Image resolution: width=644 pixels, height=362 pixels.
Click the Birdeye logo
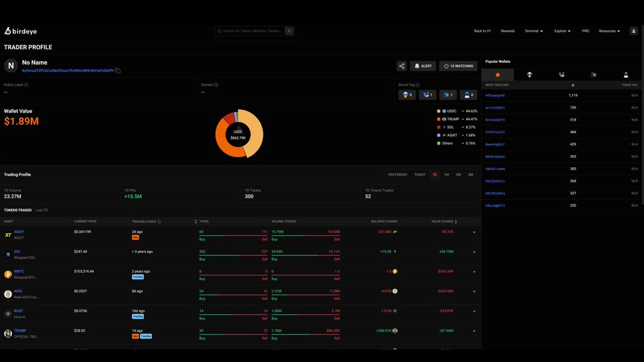[20, 31]
